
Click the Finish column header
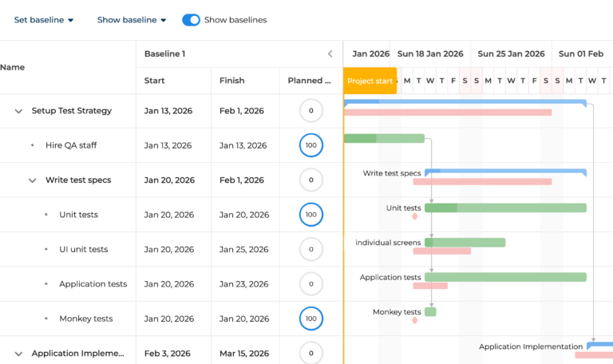(232, 81)
